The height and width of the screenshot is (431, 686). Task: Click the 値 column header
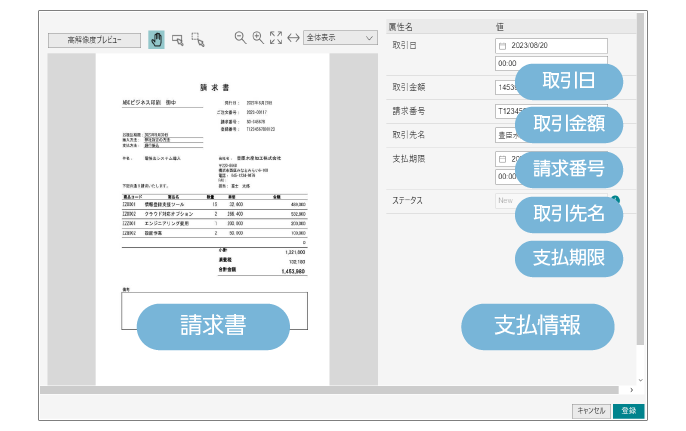coord(500,27)
